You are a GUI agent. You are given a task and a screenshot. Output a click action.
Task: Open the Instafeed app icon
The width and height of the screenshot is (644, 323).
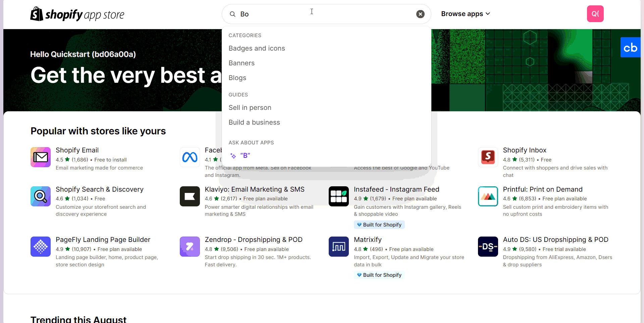point(339,196)
